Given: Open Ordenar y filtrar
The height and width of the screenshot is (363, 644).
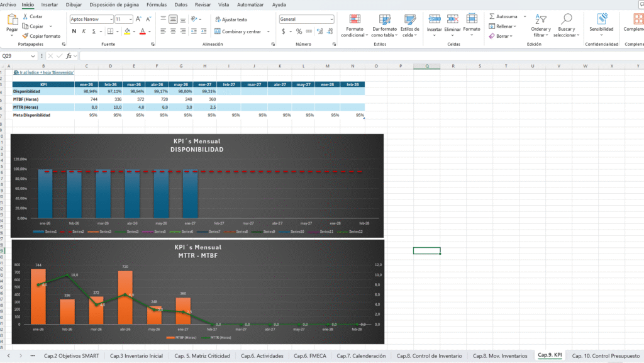Looking at the screenshot, I should [540, 25].
